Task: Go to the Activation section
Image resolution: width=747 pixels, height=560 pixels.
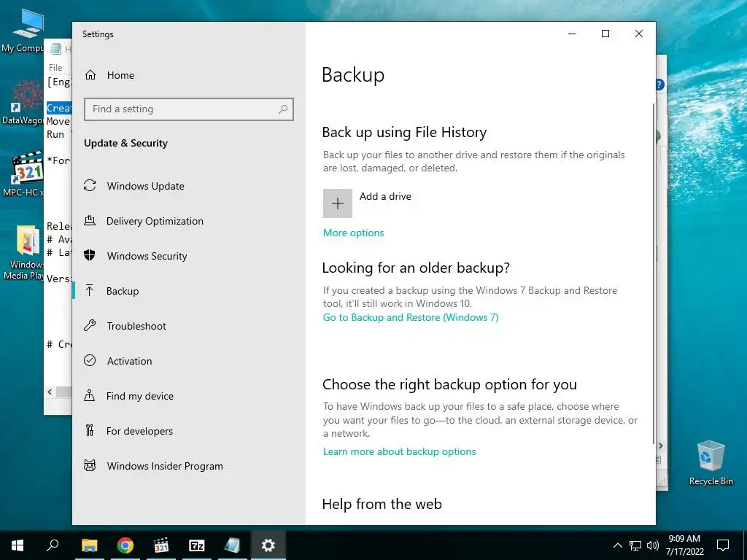Action: click(x=129, y=361)
